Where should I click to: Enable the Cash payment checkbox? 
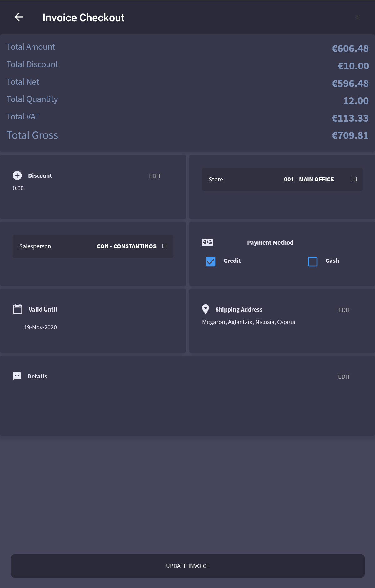click(312, 261)
